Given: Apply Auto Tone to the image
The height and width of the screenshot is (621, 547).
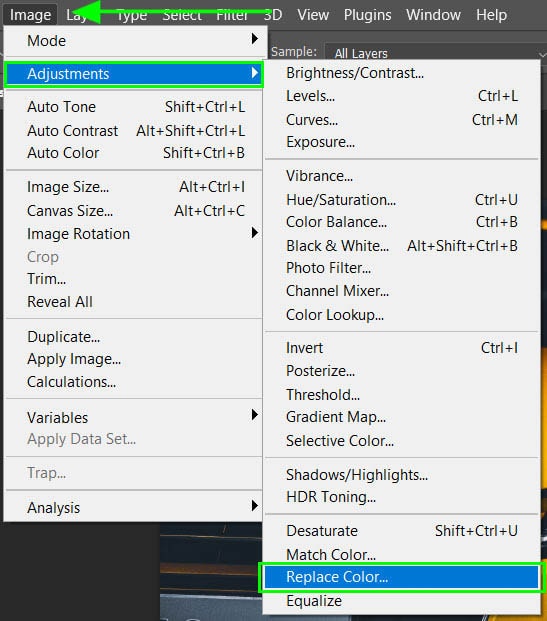Looking at the screenshot, I should tap(133, 107).
